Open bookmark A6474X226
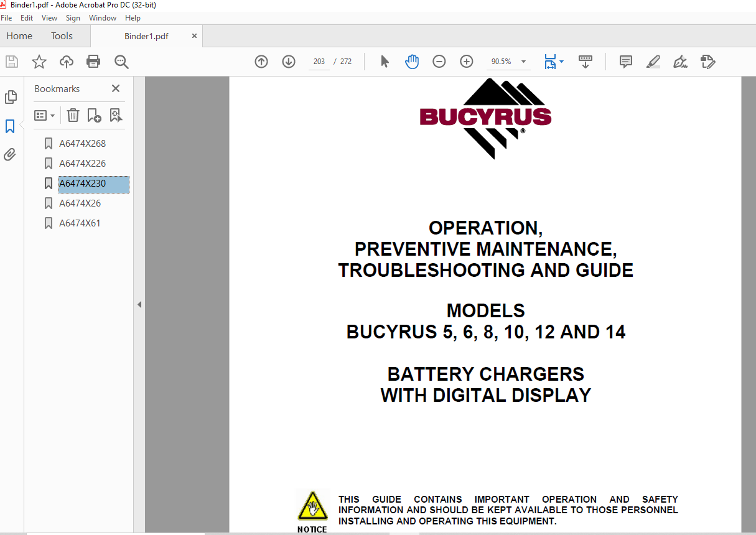 tap(82, 164)
